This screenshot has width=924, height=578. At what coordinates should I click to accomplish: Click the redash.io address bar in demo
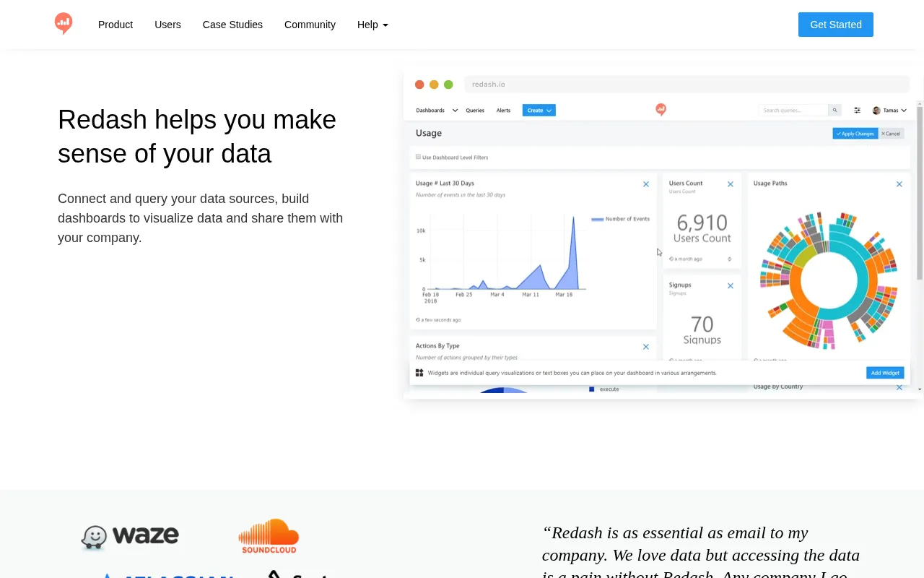pos(686,85)
